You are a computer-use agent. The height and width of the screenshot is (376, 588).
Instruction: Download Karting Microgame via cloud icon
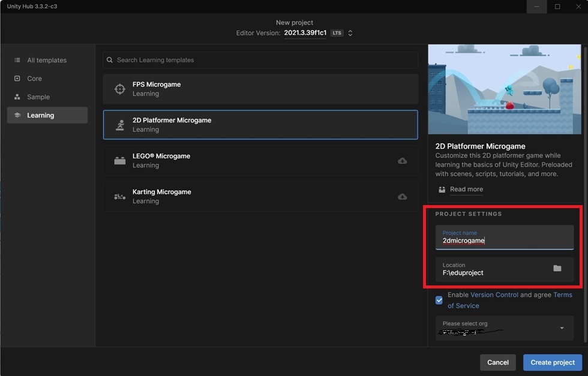point(403,197)
